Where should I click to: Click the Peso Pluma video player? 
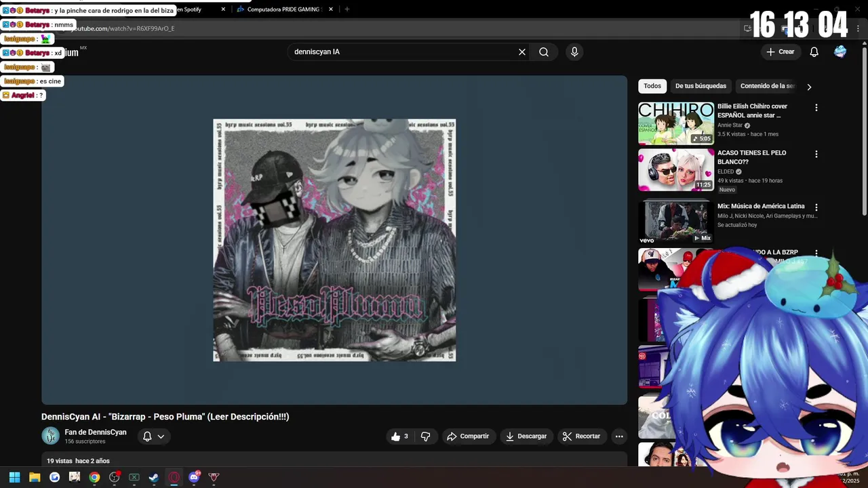click(334, 240)
